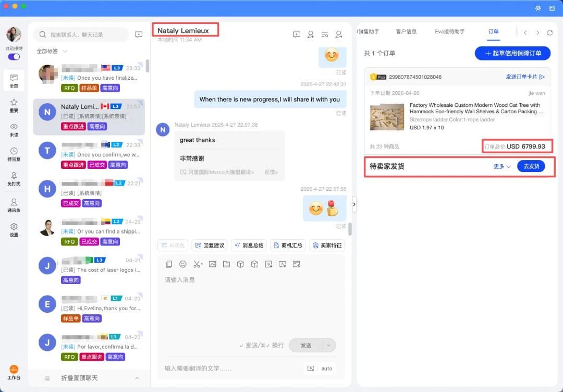This screenshot has width=563, height=392.
Task: Open the 更多 more options dropdown
Action: pyautogui.click(x=502, y=167)
